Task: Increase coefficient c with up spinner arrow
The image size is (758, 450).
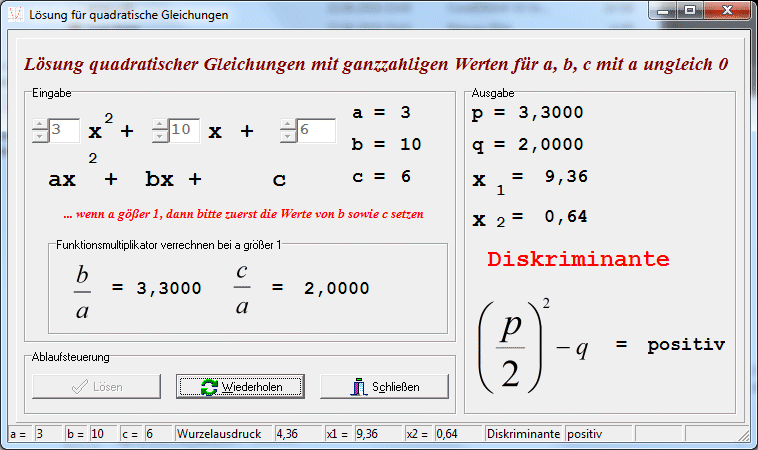Action: (x=288, y=125)
